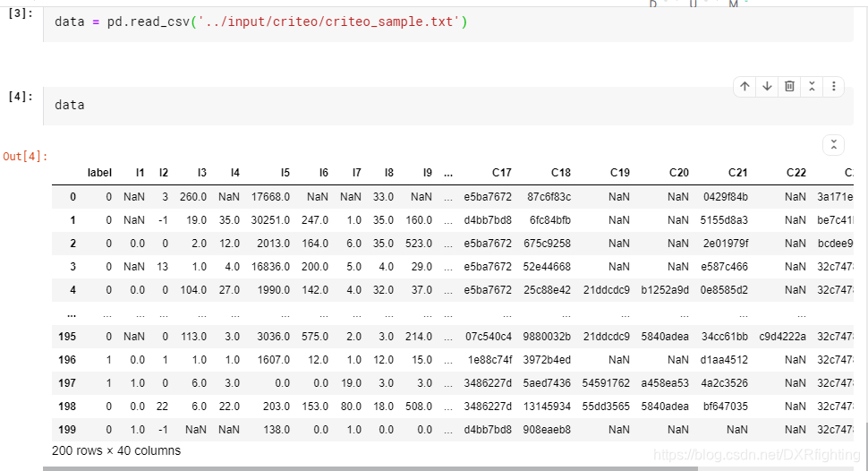Click into the pd.read_csv code cell
Image resolution: width=868 pixels, height=471 pixels.
(x=447, y=22)
